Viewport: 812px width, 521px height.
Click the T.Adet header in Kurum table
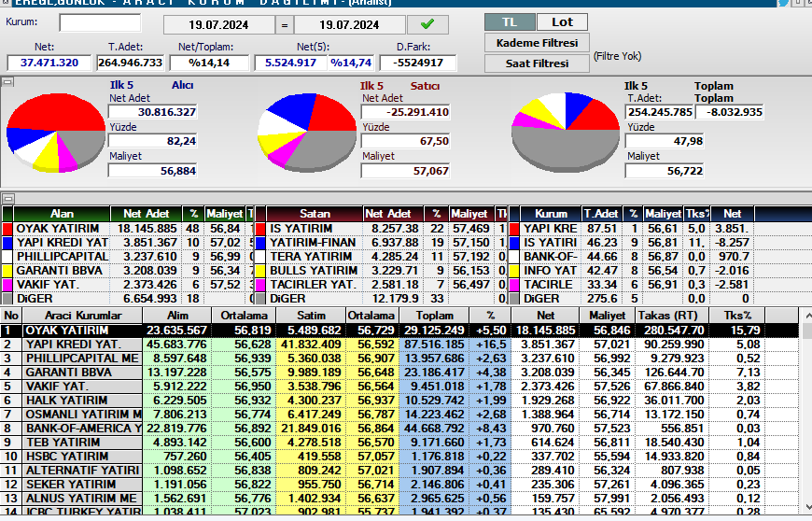(602, 214)
